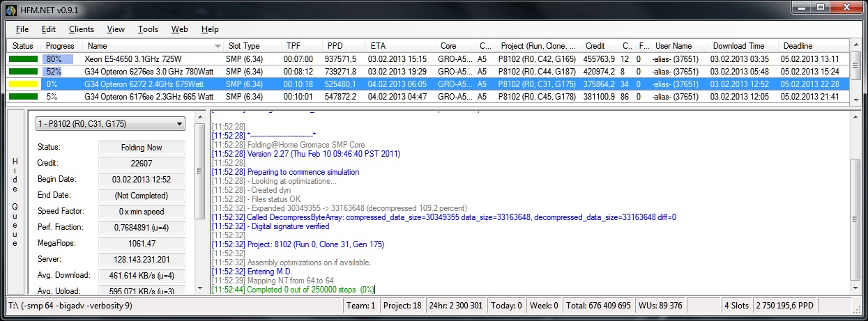Select the G34 Opteron 6176se 2.3GHz 665 Watt row
The image size is (868, 321).
[429, 97]
